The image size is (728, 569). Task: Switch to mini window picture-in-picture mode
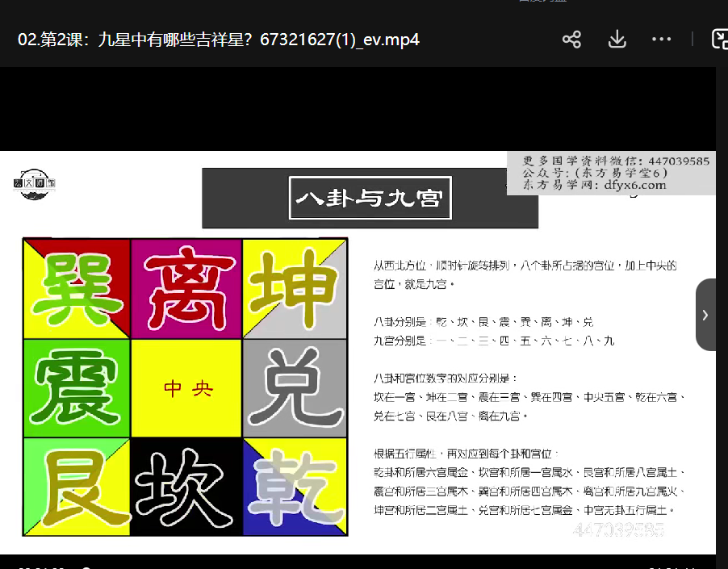pyautogui.click(x=719, y=40)
